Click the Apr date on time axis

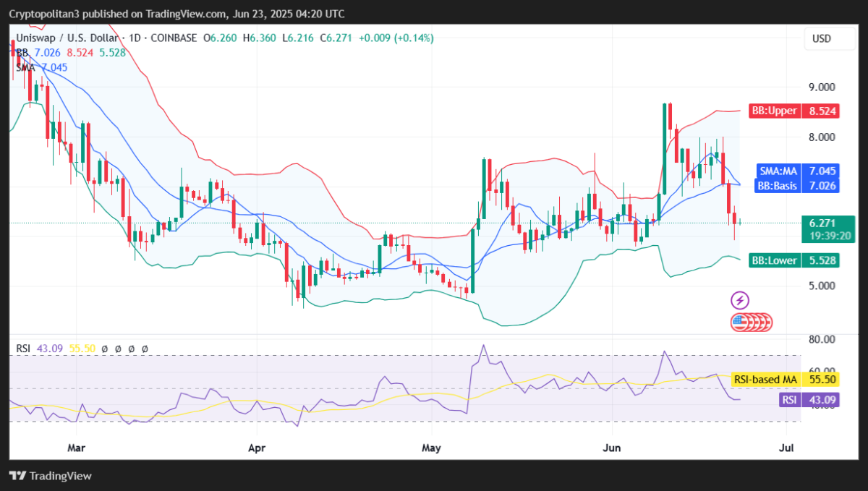pyautogui.click(x=257, y=448)
